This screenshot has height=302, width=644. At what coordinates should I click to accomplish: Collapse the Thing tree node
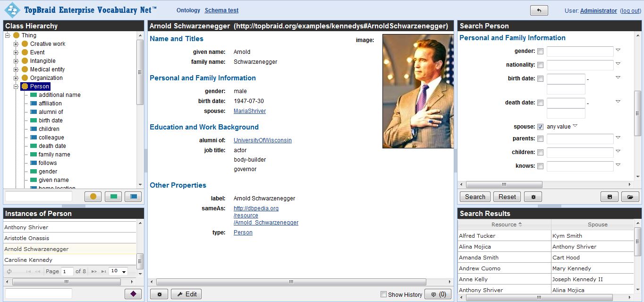click(x=8, y=35)
